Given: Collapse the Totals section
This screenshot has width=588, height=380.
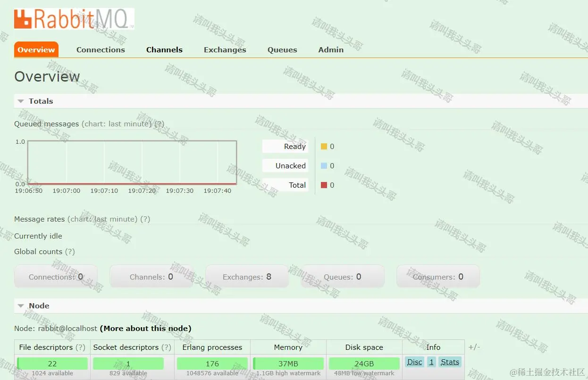Looking at the screenshot, I should (20, 100).
